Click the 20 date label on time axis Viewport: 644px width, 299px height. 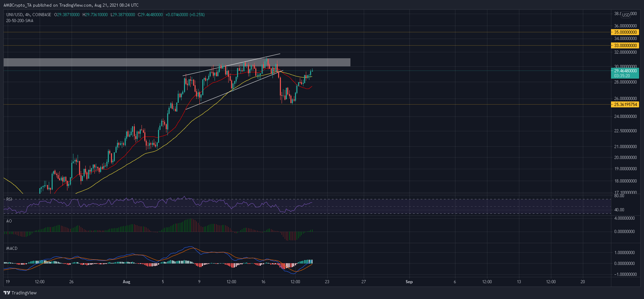click(583, 282)
